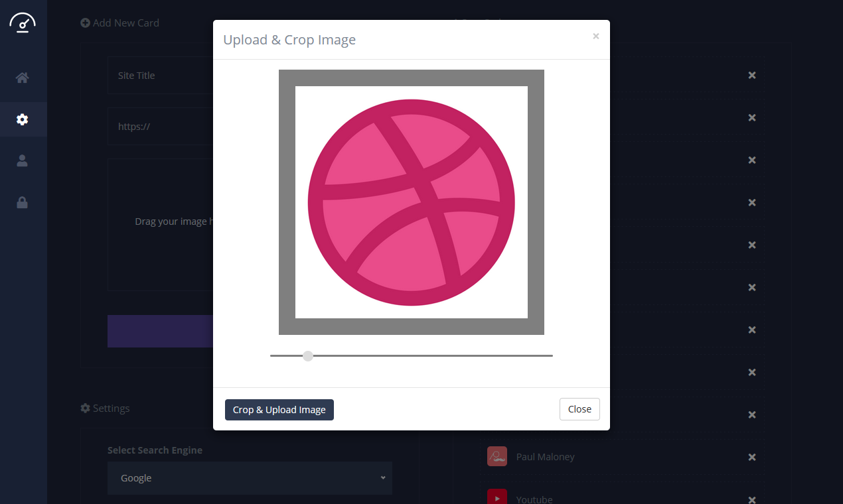Select the Paul Maloney card name
This screenshot has width=843, height=504.
coord(546,457)
